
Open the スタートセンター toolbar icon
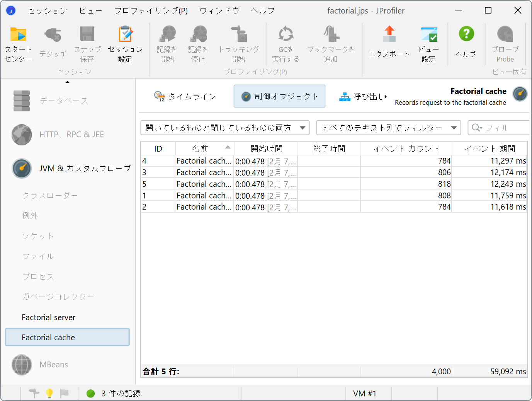click(18, 34)
